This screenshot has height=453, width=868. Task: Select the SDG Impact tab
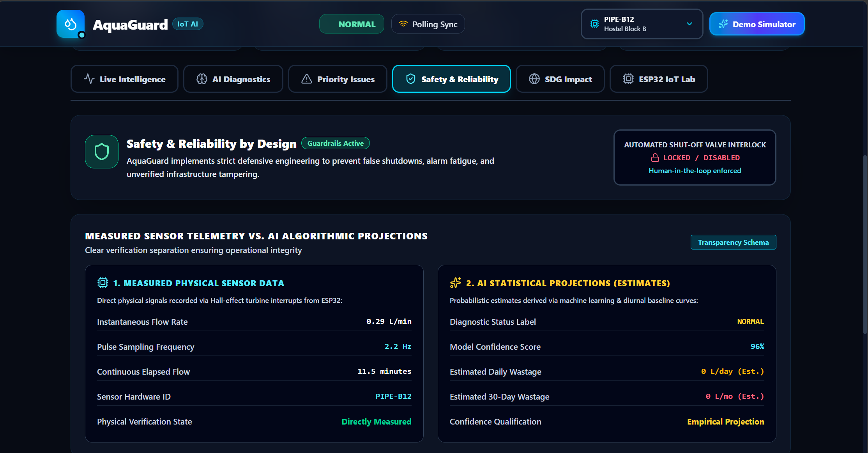560,79
